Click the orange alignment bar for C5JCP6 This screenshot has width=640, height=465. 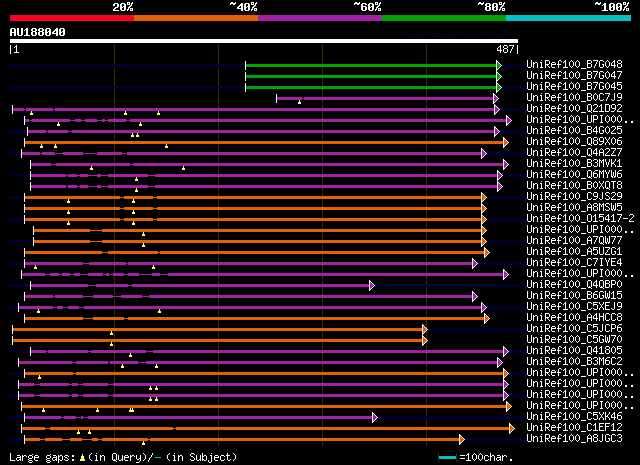[x=218, y=329]
